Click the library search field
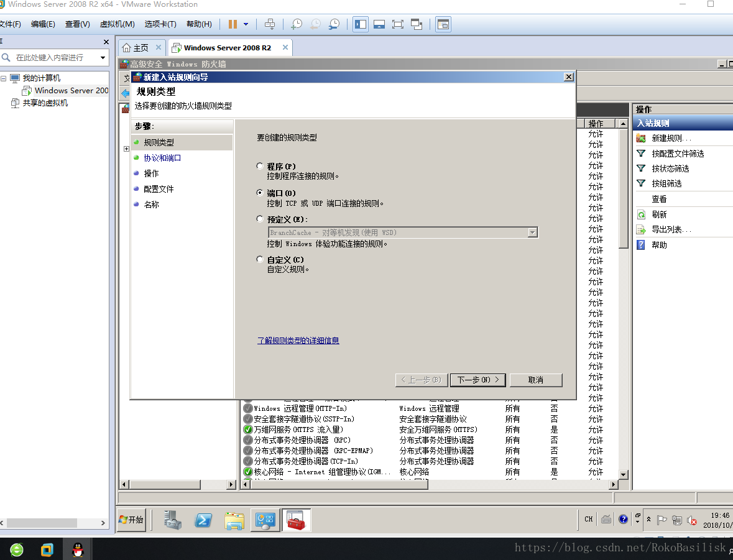 tap(49, 58)
